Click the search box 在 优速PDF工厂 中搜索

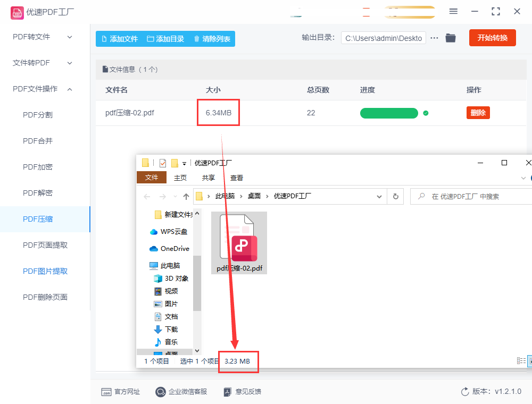click(x=471, y=197)
